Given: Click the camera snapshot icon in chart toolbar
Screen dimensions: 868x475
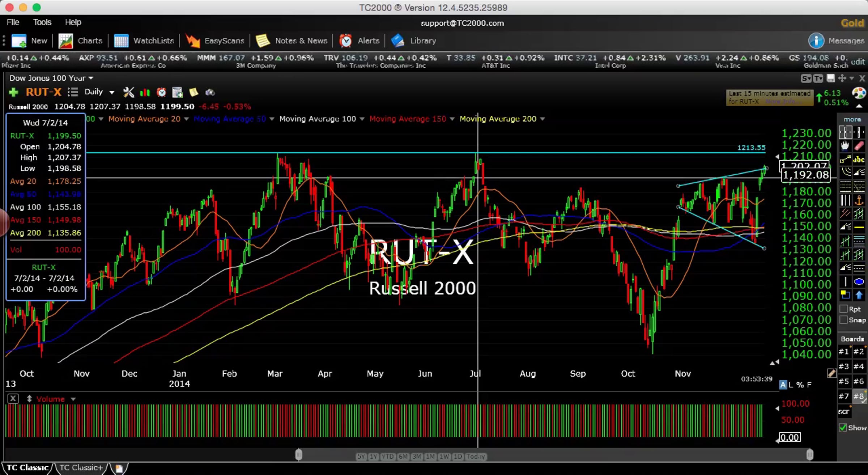Looking at the screenshot, I should click(210, 93).
